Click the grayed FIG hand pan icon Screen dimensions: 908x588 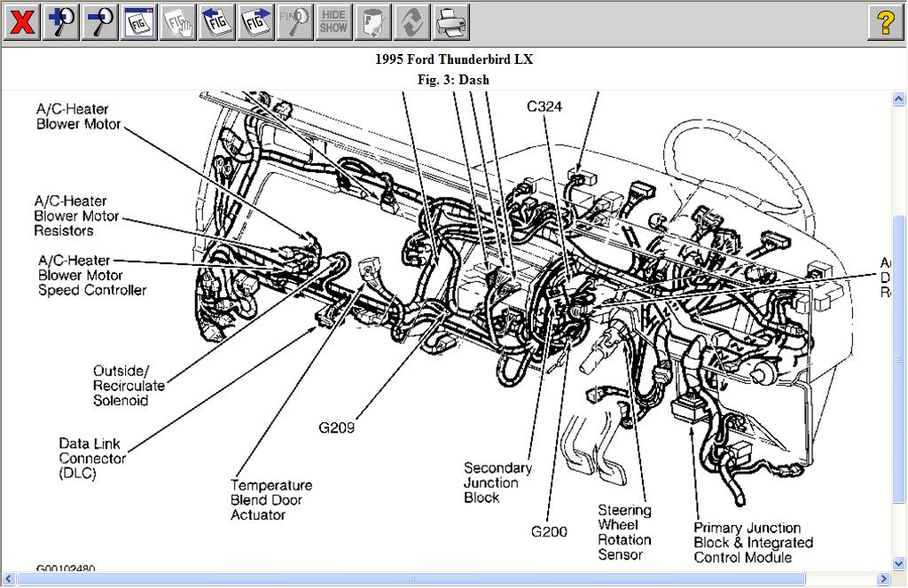[177, 22]
